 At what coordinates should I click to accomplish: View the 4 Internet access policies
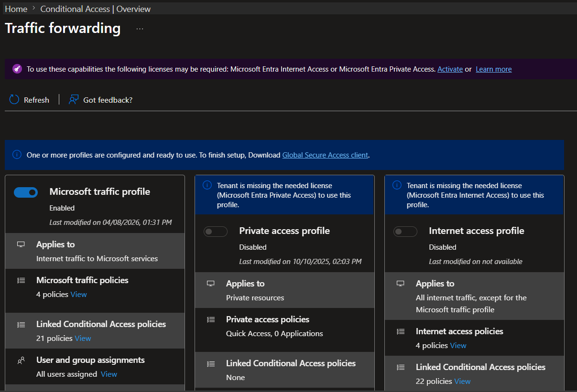(458, 345)
